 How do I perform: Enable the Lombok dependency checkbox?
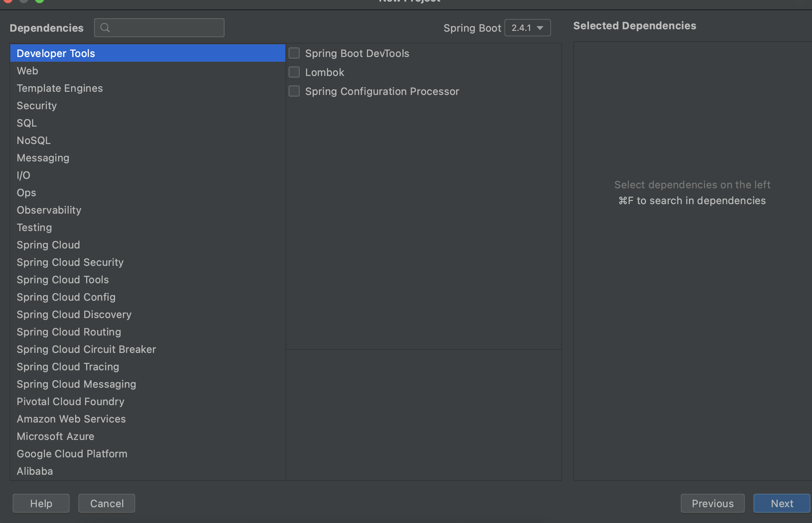[295, 72]
